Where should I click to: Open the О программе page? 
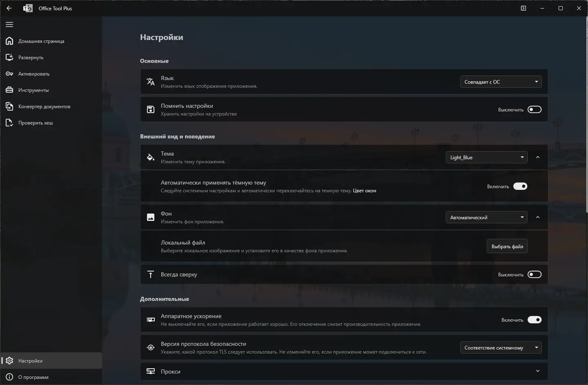point(51,377)
